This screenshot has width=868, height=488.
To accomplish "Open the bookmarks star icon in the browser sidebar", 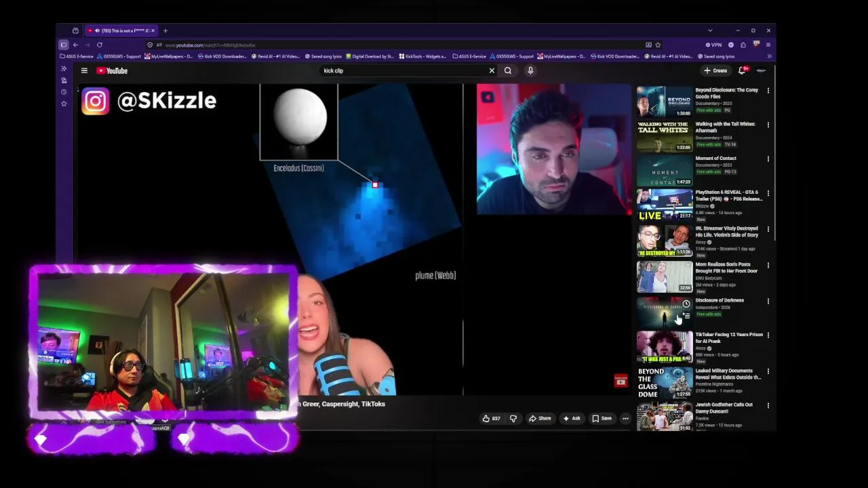I will click(x=64, y=104).
